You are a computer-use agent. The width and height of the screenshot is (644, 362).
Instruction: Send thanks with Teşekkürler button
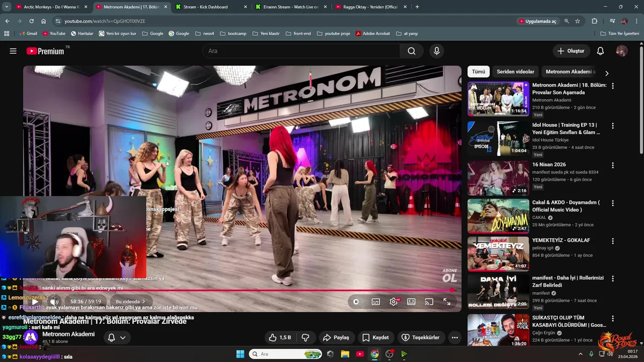[x=421, y=337]
